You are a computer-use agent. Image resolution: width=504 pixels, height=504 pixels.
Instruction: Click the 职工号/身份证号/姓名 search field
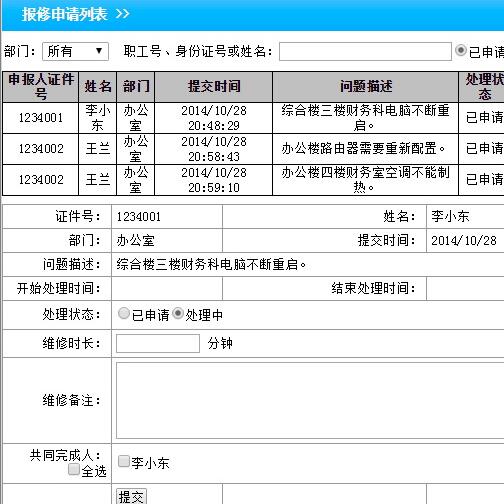click(365, 51)
